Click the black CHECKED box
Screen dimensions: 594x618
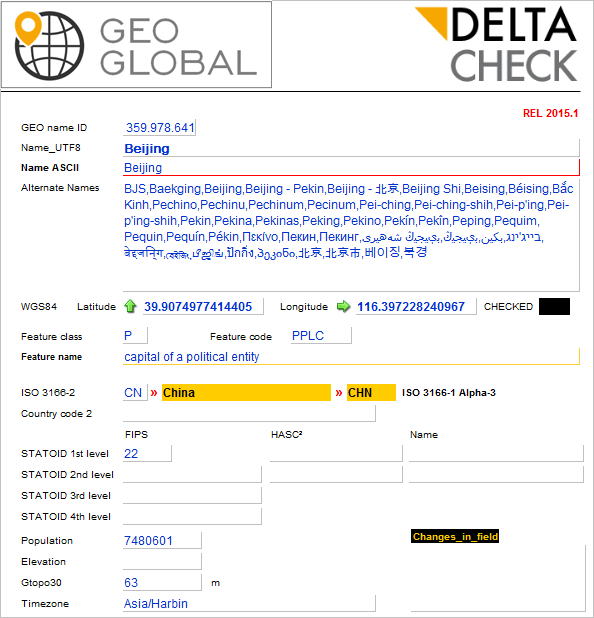click(554, 306)
